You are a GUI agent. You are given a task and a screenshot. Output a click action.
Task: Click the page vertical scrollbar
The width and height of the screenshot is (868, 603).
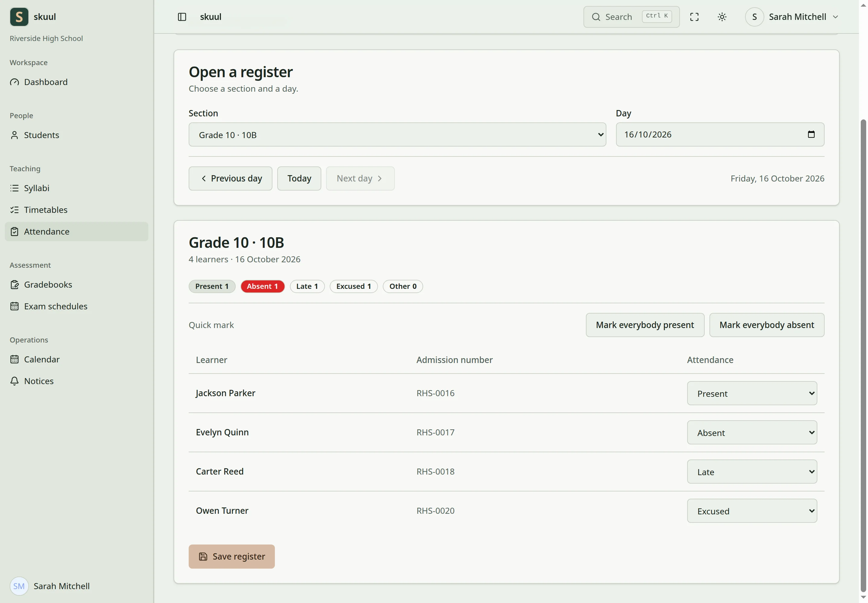click(x=863, y=355)
